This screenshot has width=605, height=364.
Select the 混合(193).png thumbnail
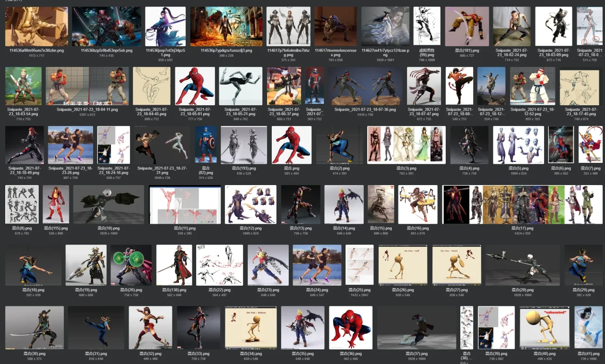(x=244, y=145)
